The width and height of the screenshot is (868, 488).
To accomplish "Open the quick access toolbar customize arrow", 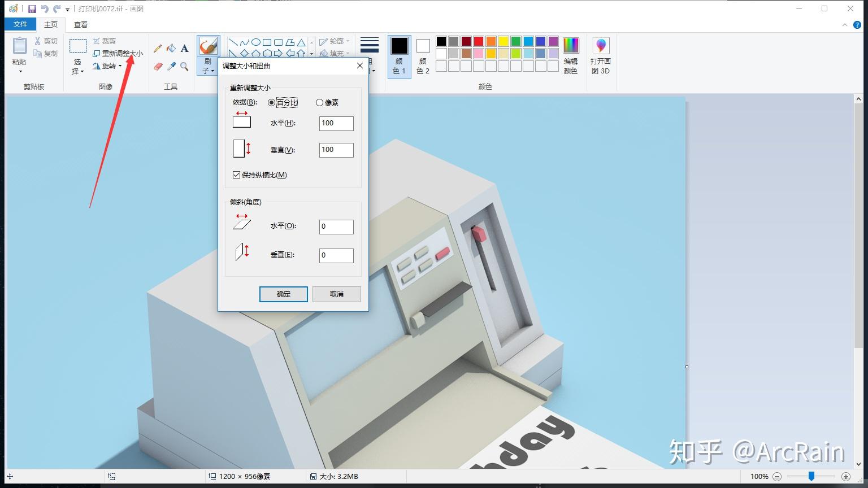I will (x=67, y=10).
